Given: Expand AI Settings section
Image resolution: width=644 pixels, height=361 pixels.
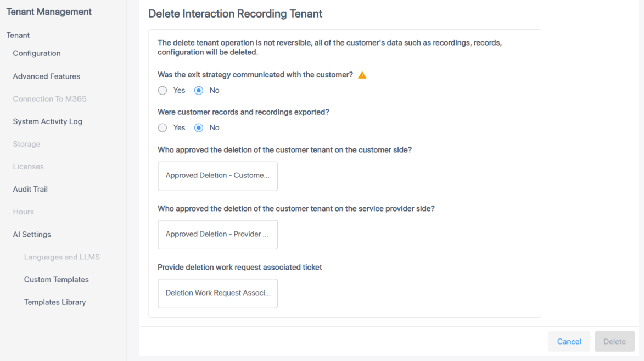Looking at the screenshot, I should pos(32,234).
